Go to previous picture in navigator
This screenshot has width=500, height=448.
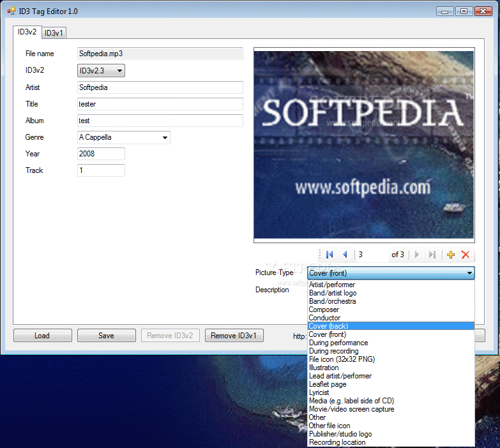coord(345,255)
